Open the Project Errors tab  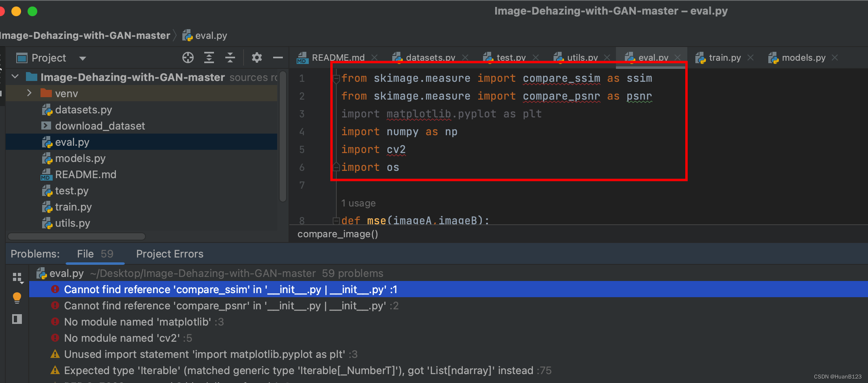pyautogui.click(x=170, y=254)
